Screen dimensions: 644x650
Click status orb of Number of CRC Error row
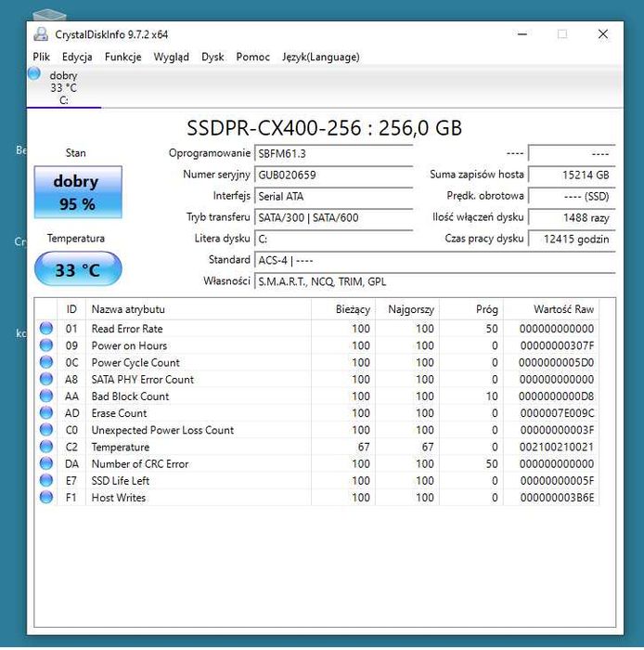click(x=46, y=464)
